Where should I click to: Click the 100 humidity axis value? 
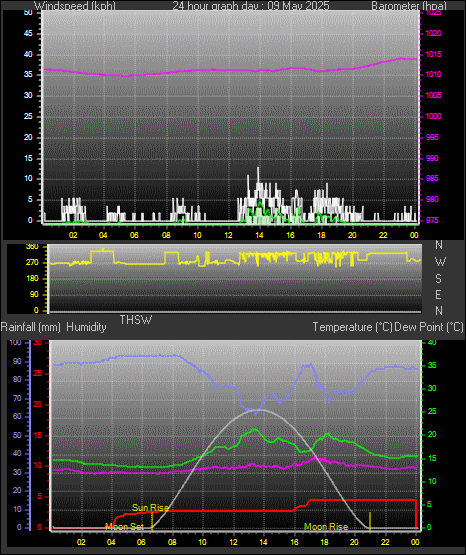tap(16, 342)
